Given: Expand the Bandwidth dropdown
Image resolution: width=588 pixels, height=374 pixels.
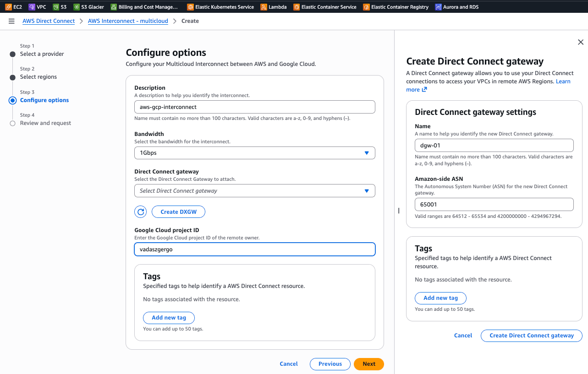Looking at the screenshot, I should coord(254,153).
